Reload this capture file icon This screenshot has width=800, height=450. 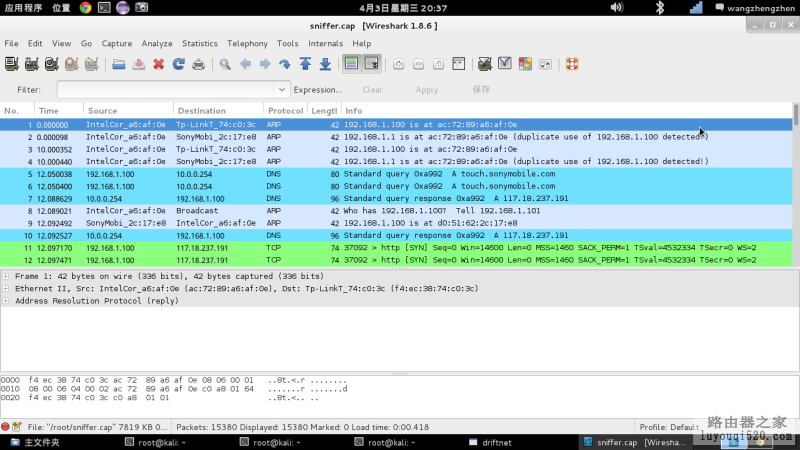tap(179, 64)
